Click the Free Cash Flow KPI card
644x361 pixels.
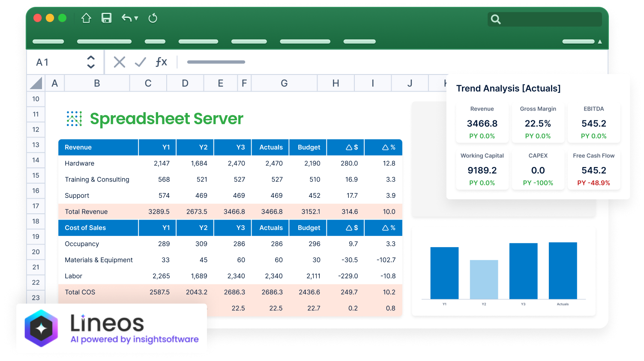tap(594, 170)
